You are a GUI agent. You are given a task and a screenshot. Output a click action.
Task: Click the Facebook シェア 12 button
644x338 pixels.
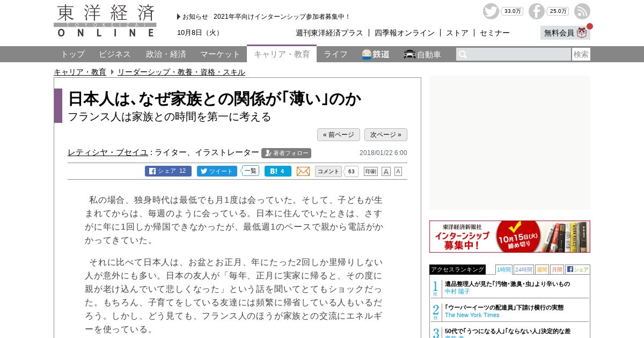[x=168, y=171]
